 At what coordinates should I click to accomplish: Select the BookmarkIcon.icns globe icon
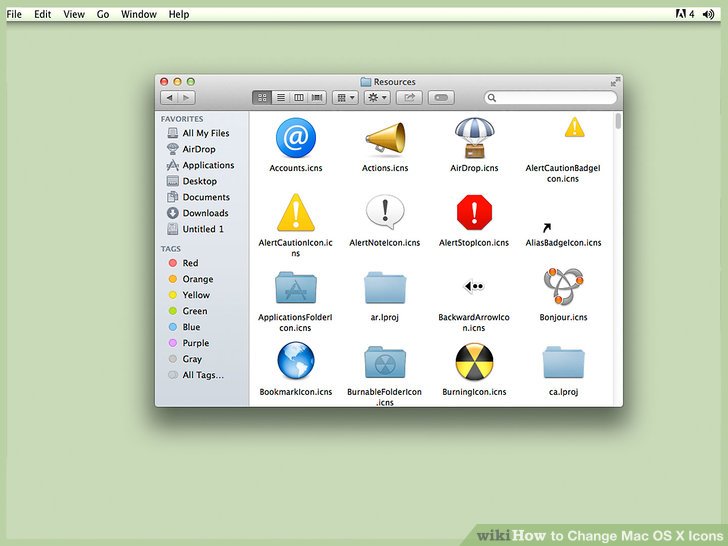(296, 361)
